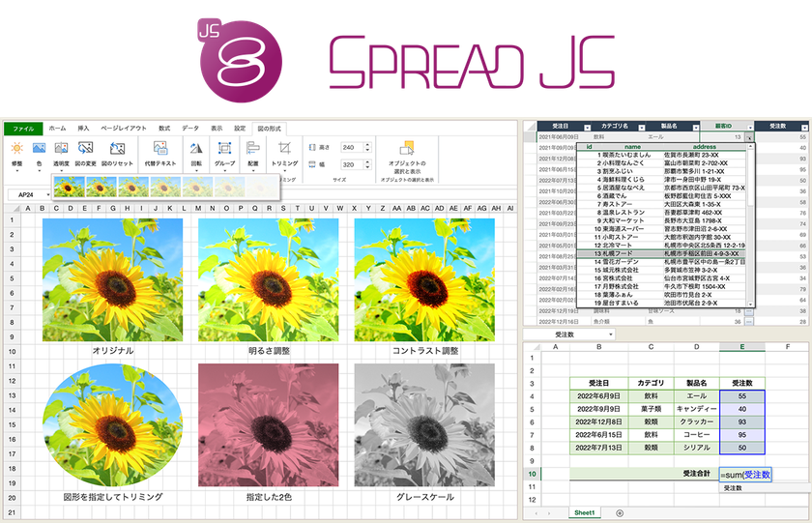812x523 pixels.
Task: Toggle the dropdown button in cell 13
Action: tap(749, 137)
